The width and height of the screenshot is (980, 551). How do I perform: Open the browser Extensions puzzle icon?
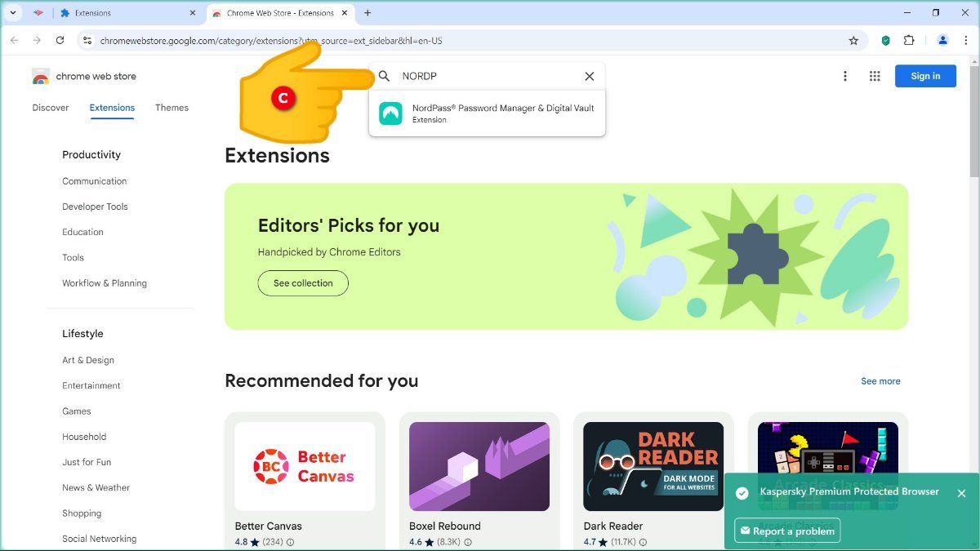909,40
